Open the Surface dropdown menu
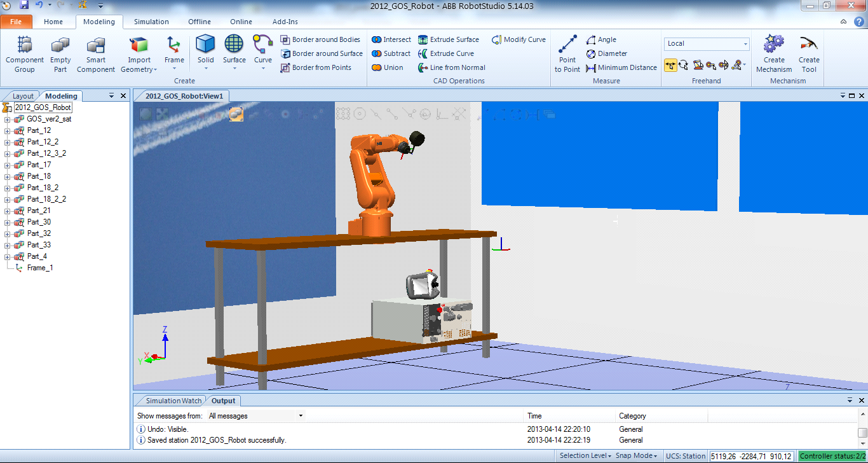This screenshot has height=463, width=868. 234,69
